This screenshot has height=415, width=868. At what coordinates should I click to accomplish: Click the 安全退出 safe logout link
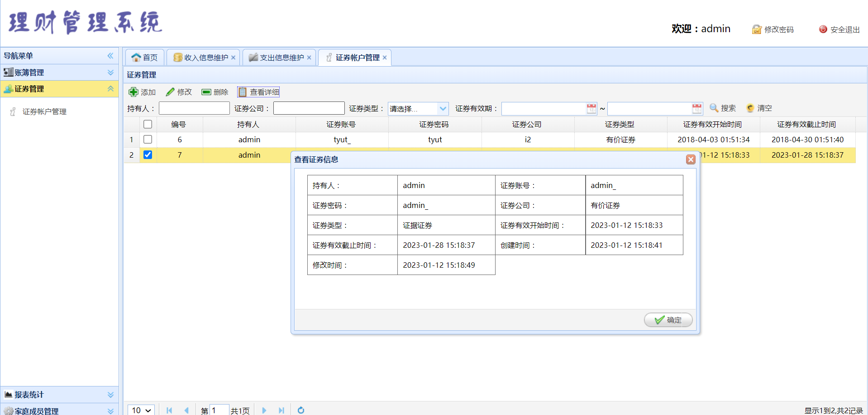click(x=839, y=29)
